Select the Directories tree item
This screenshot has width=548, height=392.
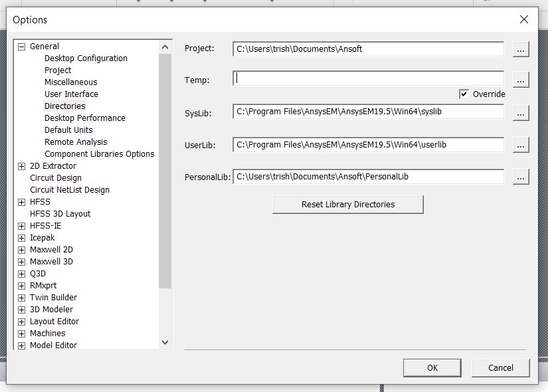click(64, 106)
